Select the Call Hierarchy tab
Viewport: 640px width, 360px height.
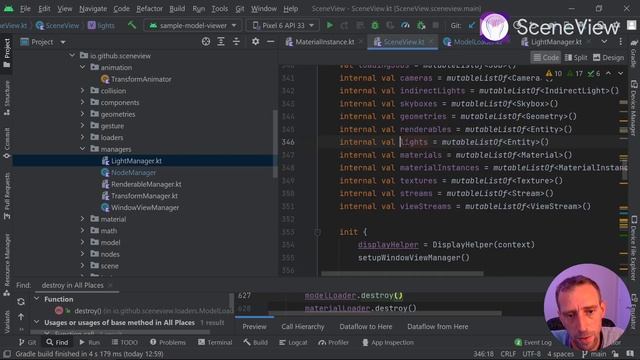[302, 327]
